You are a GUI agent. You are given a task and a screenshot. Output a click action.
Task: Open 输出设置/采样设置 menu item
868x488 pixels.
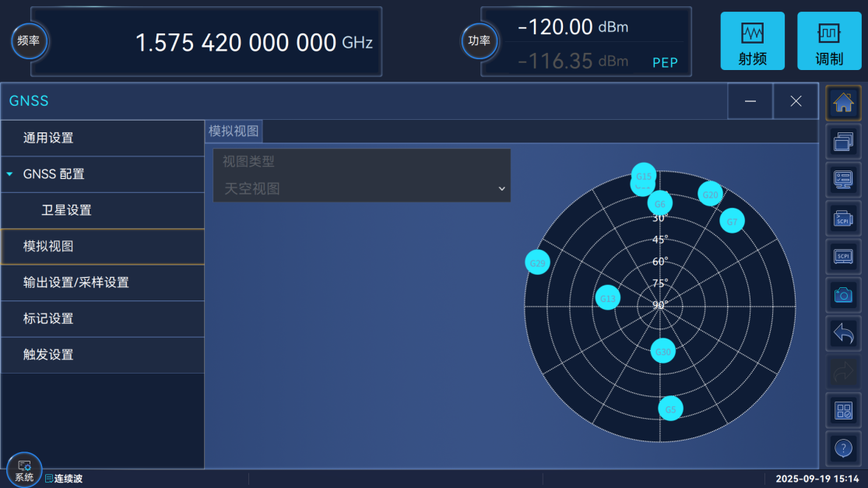pyautogui.click(x=76, y=283)
